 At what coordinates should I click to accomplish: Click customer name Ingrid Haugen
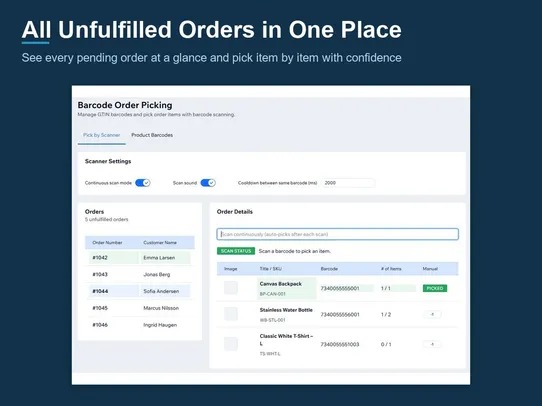160,325
